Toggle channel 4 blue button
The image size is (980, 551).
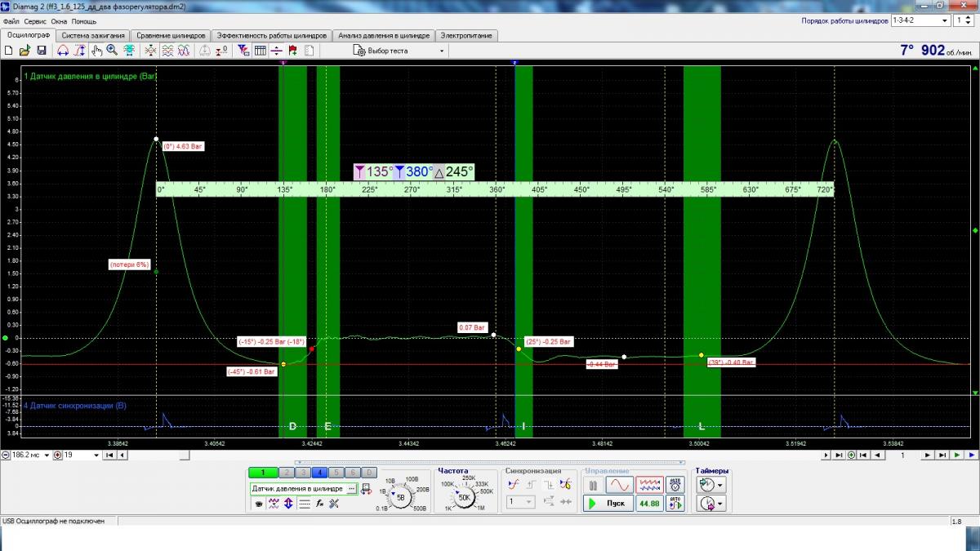320,472
